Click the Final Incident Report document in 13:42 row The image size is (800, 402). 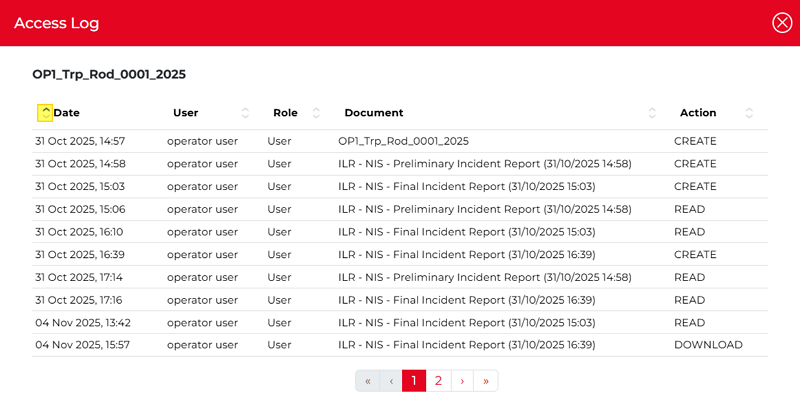pyautogui.click(x=467, y=323)
